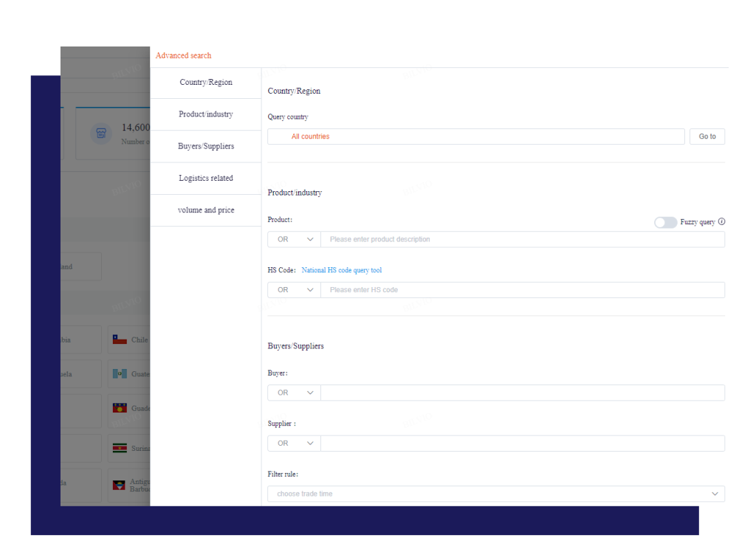This screenshot has height=552, width=756.
Task: Click the Chile flag icon
Action: [120, 339]
